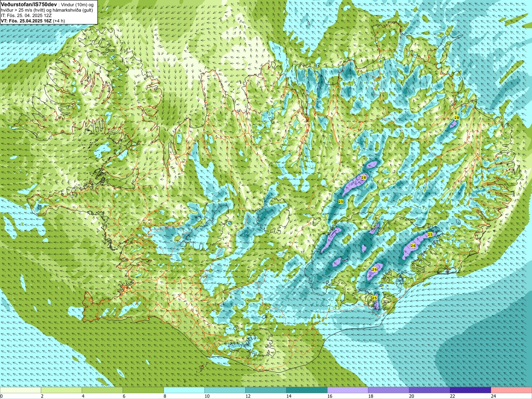Click the legend tick label 16

[x=330, y=396]
